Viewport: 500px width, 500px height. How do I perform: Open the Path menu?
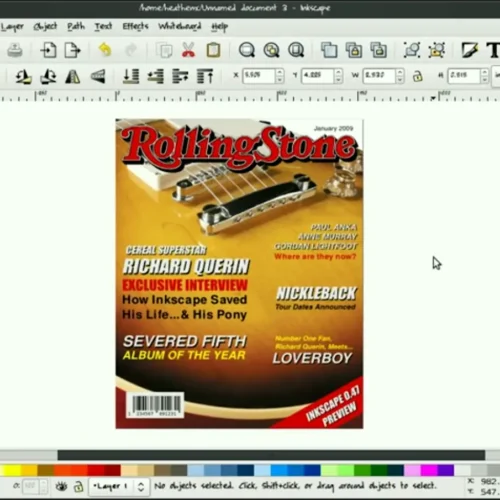(76, 27)
